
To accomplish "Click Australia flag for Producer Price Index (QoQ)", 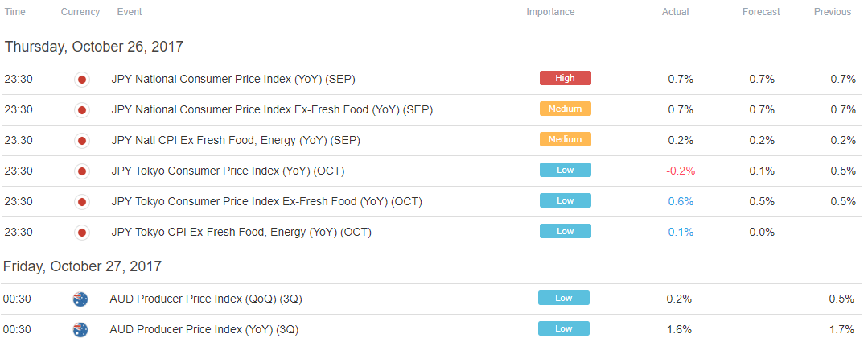I will click(80, 299).
